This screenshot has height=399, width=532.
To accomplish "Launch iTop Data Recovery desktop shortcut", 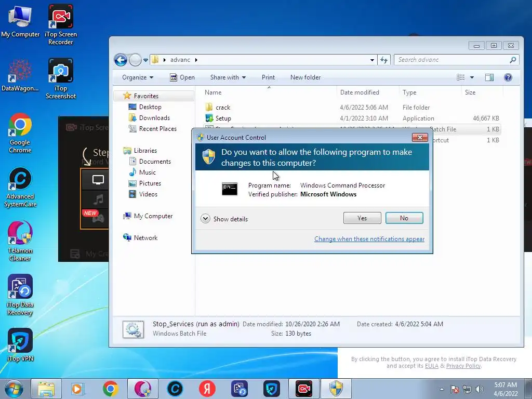I will (x=20, y=295).
